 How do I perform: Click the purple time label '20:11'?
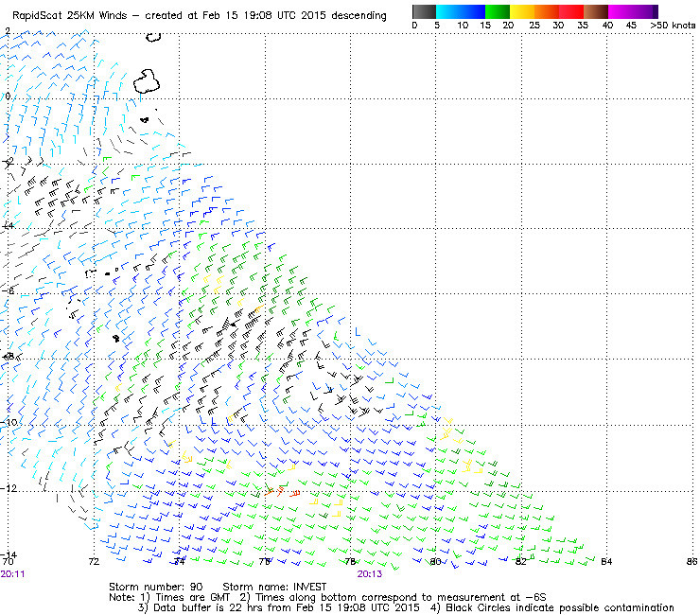coord(12,574)
